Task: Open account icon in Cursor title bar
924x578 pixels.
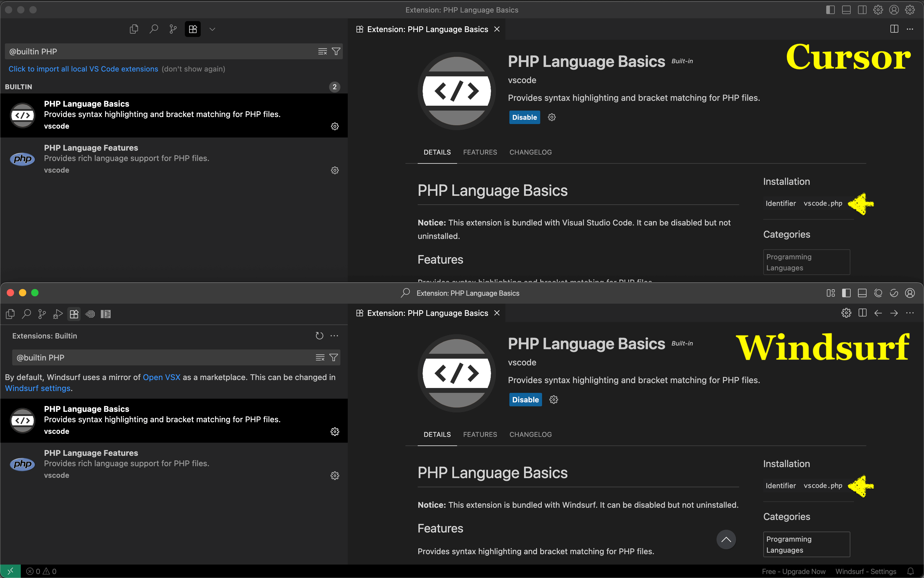Action: click(894, 10)
